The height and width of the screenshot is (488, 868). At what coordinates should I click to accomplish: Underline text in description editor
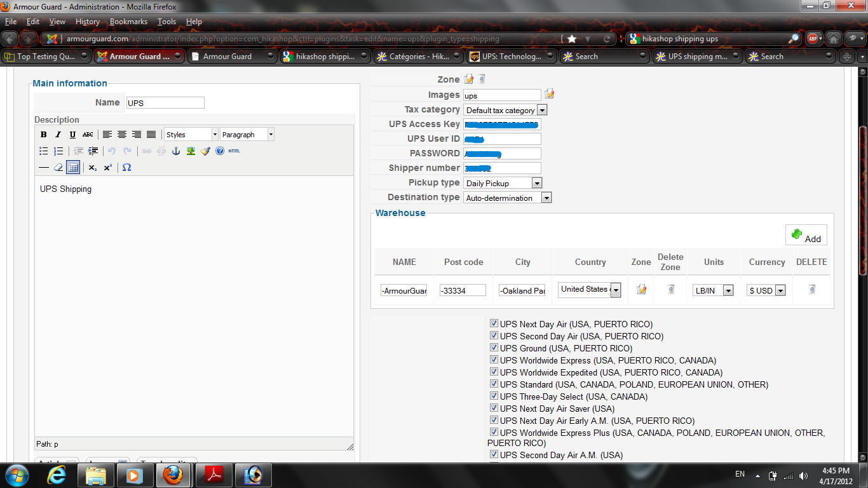pos(72,135)
